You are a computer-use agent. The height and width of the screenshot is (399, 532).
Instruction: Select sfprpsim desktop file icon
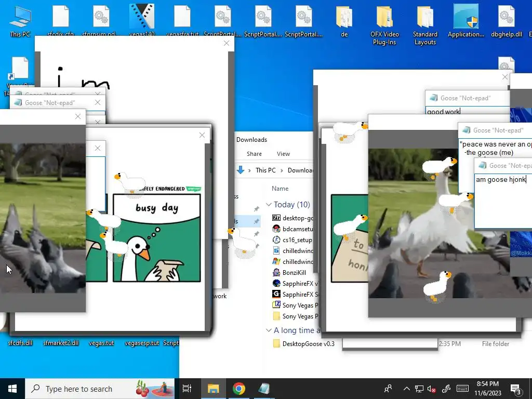[x=101, y=20]
